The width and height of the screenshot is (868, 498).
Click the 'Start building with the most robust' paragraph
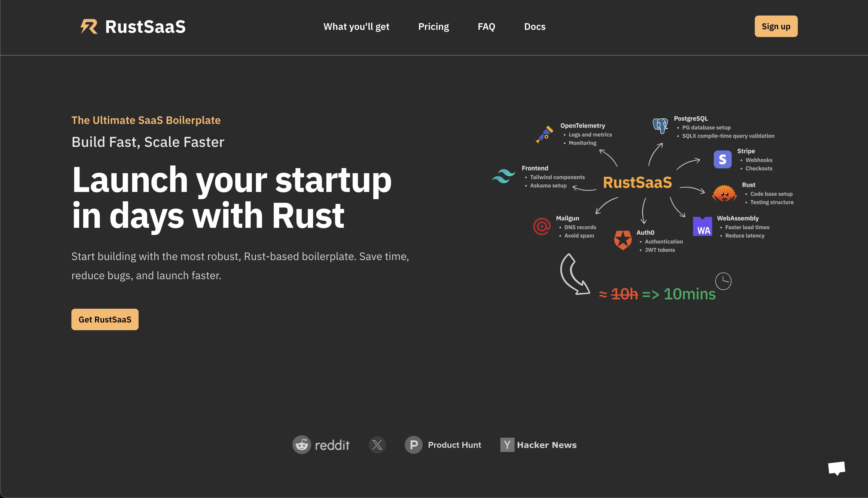(x=240, y=266)
